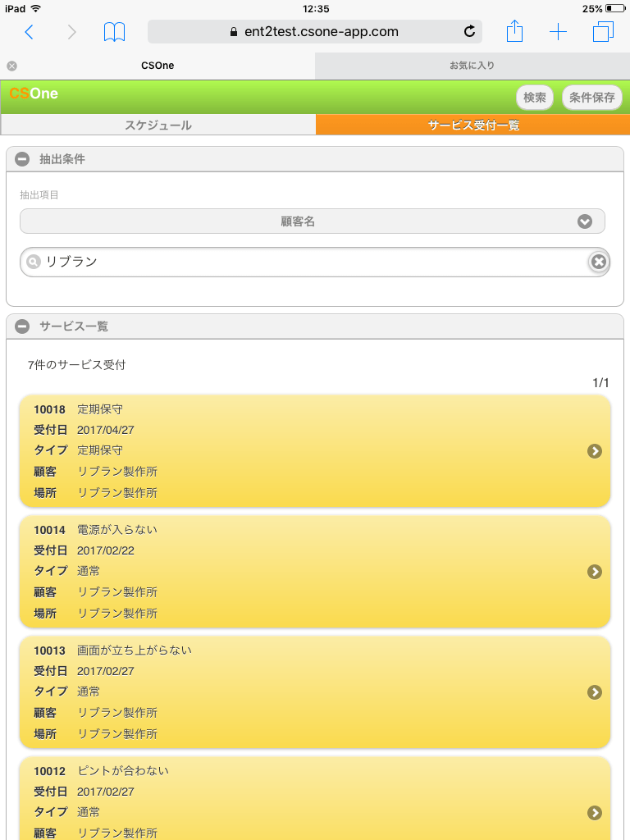The width and height of the screenshot is (630, 840).
Task: Tap the address bar ent2test.csone-app.com
Action: (315, 32)
